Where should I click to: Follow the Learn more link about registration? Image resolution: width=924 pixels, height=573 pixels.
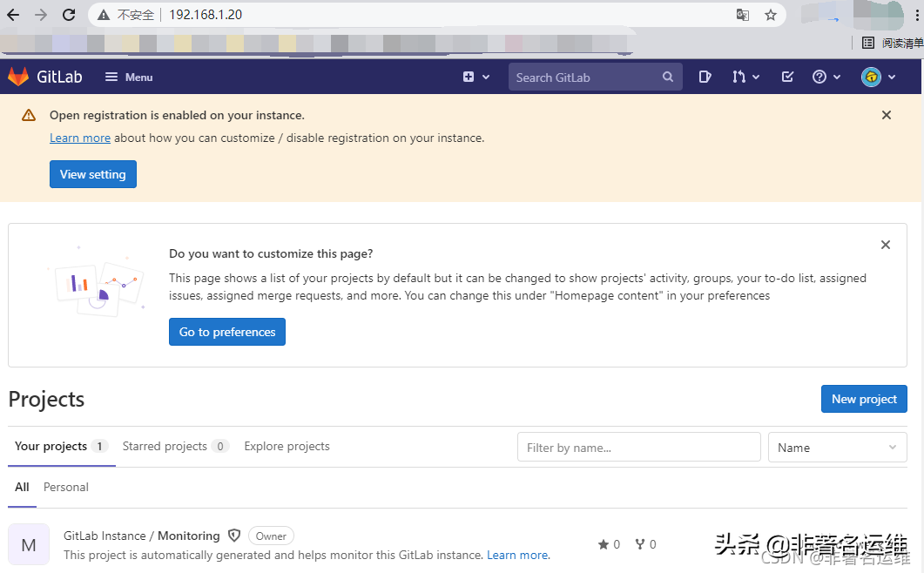[80, 138]
